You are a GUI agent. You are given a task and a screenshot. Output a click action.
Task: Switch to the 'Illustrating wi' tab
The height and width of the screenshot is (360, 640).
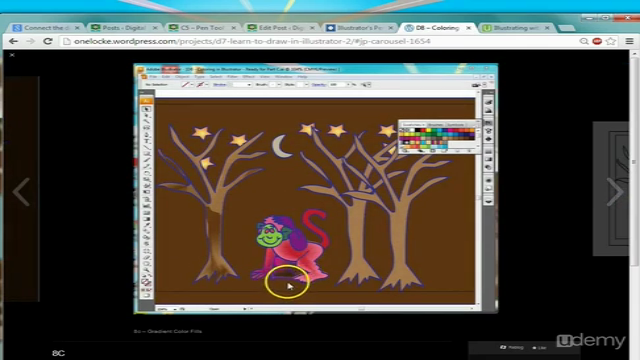tap(516, 28)
